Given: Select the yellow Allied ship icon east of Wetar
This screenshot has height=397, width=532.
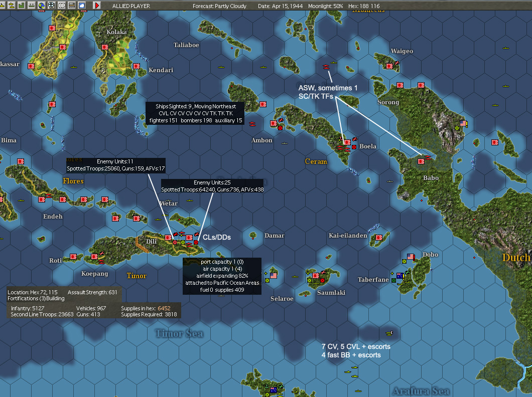Looking at the screenshot, I should point(190,201).
